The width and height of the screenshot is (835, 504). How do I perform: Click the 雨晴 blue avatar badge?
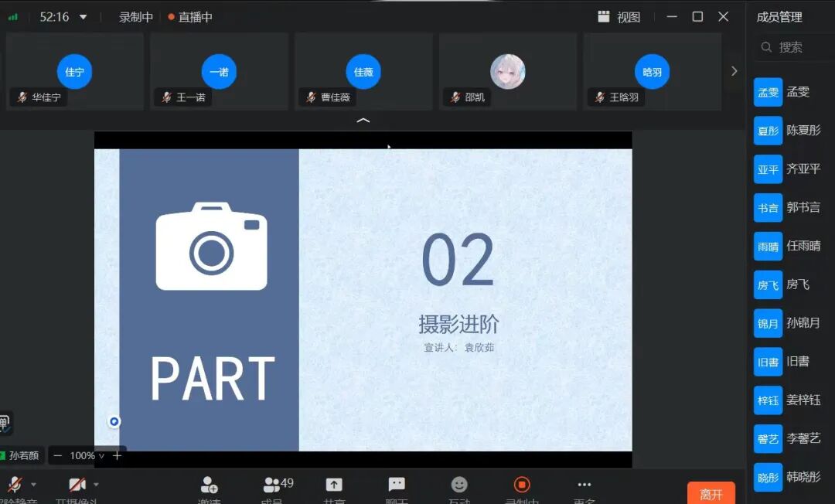click(768, 246)
